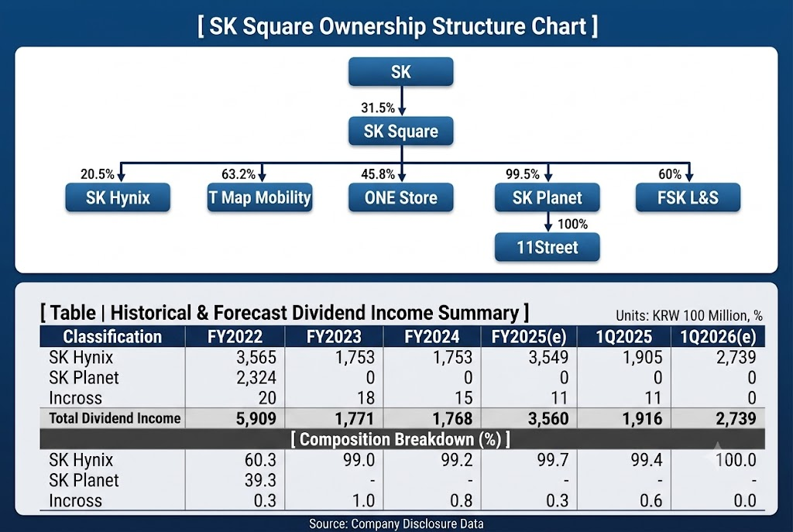793x532 pixels.
Task: Click the 1,768 total for FY2024
Action: click(x=452, y=419)
